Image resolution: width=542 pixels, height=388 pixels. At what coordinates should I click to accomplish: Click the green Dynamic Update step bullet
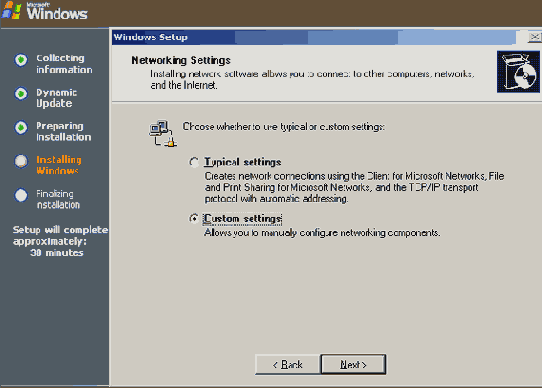[x=21, y=93]
